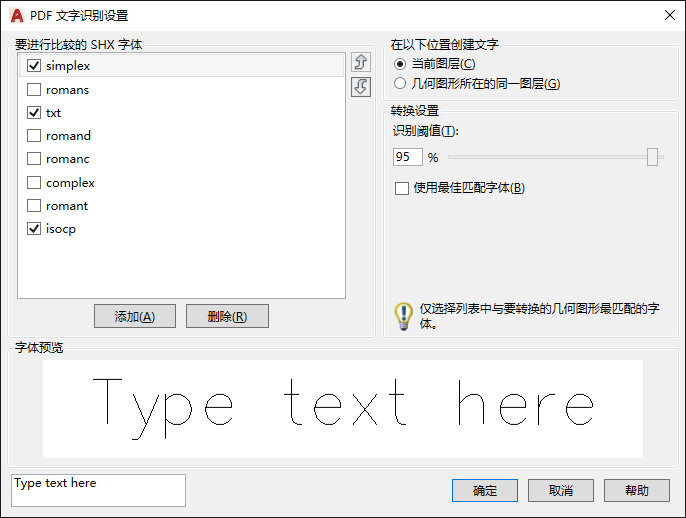The width and height of the screenshot is (686, 518).
Task: Tick the complex font checkbox
Action: (x=34, y=182)
